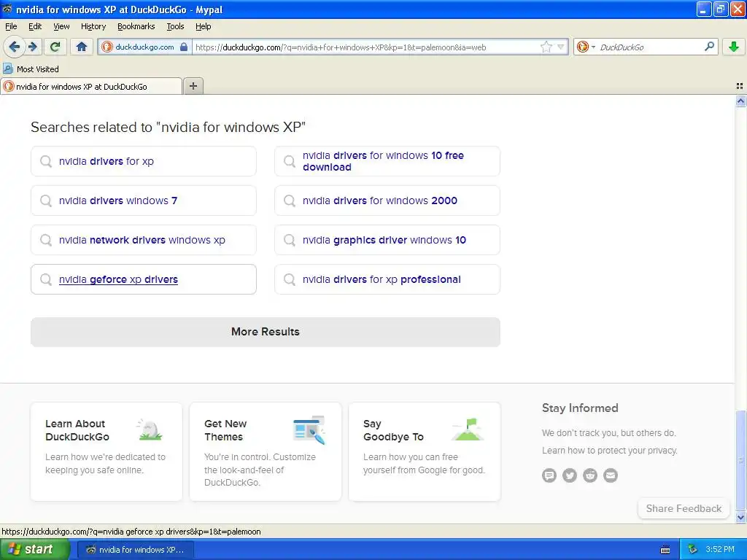Go forward using the forward arrow button
The height and width of the screenshot is (560, 747).
coord(32,47)
